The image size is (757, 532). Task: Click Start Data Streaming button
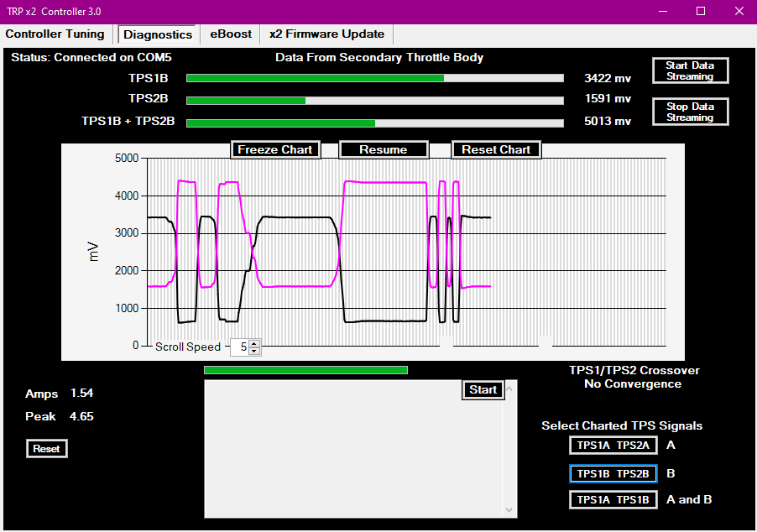coord(690,71)
